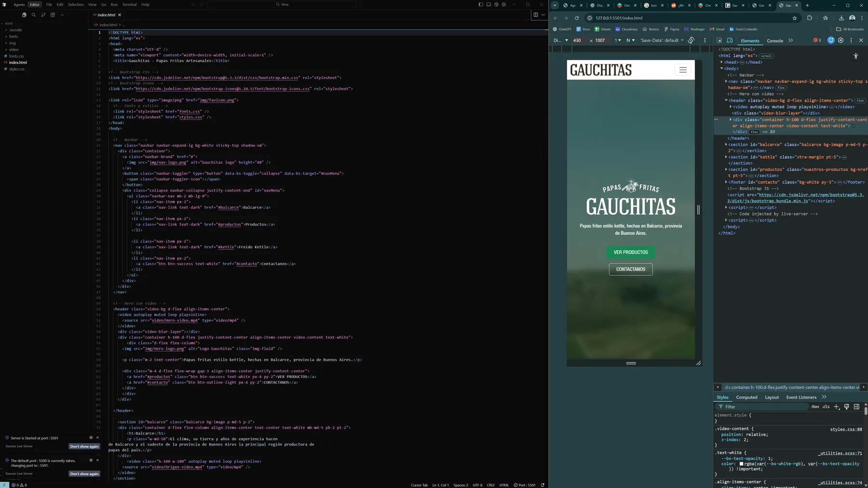Toggle the editor panel layout icon
Screen dimensions: 868x488
point(488,4)
